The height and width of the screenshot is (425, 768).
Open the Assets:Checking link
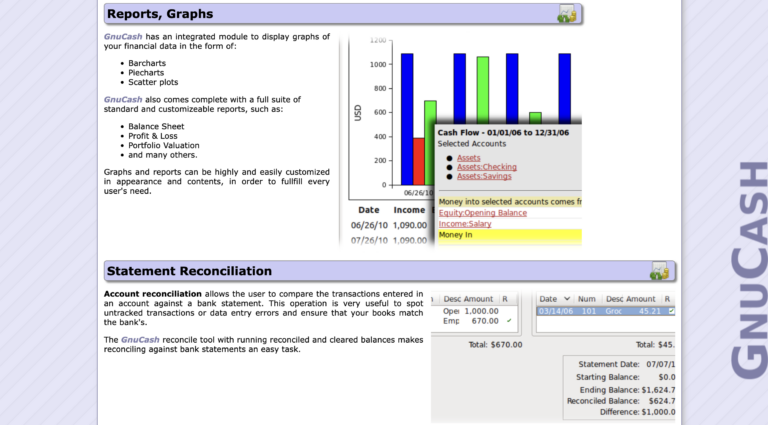486,167
